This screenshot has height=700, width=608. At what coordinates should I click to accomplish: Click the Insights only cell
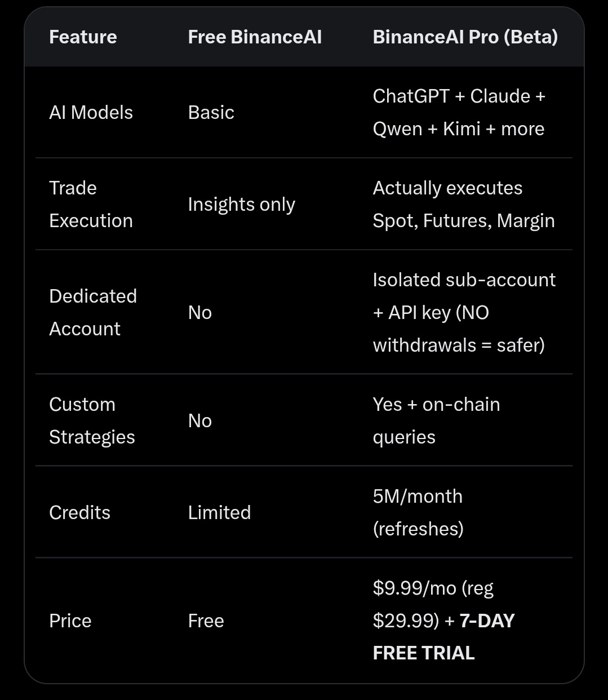coord(241,205)
